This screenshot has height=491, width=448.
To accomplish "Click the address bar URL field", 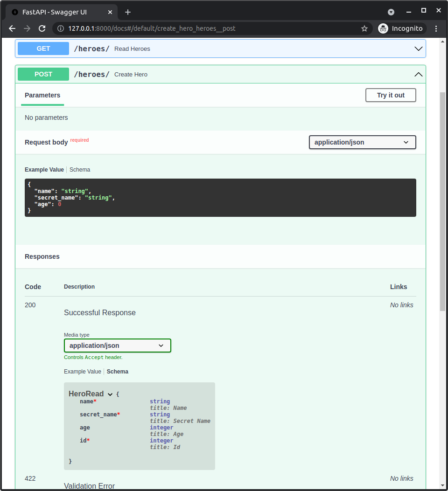I will tap(187, 28).
